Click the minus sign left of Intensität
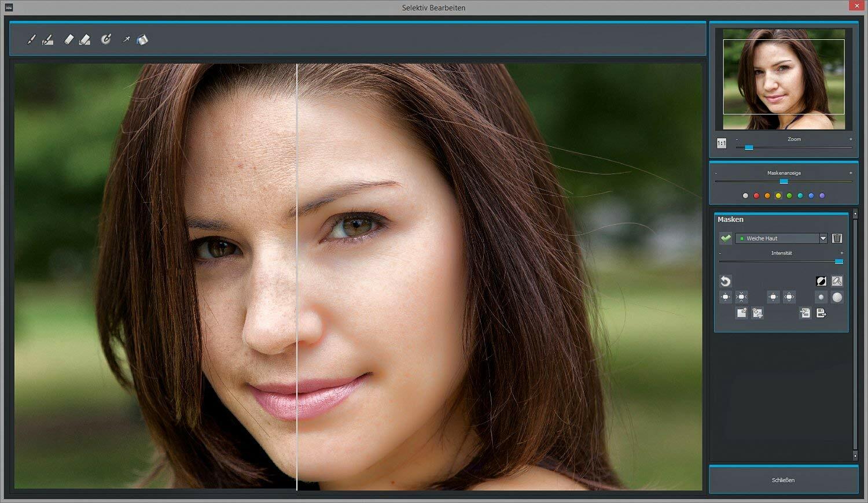This screenshot has width=868, height=503. (x=720, y=253)
